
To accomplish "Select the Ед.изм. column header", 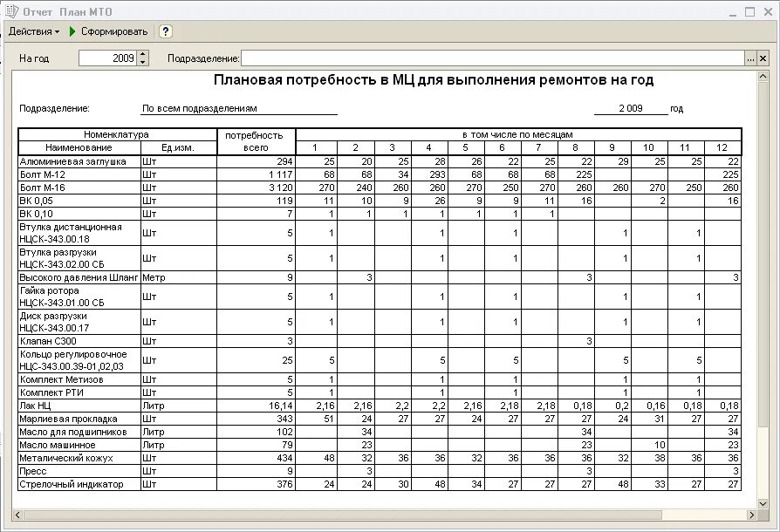I will (178, 147).
